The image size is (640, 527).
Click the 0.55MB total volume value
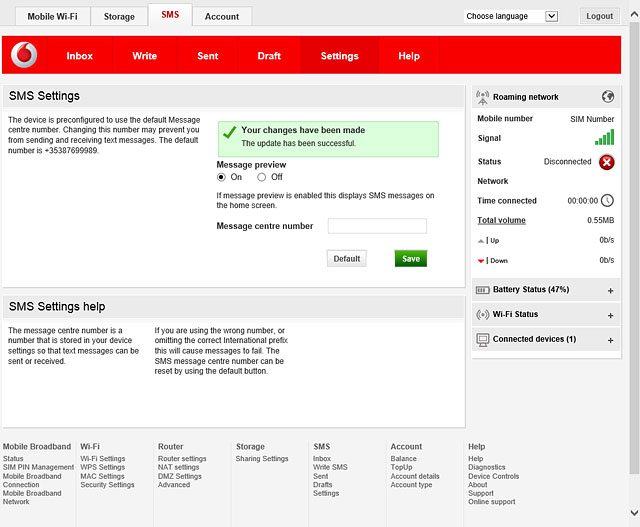pyautogui.click(x=600, y=220)
